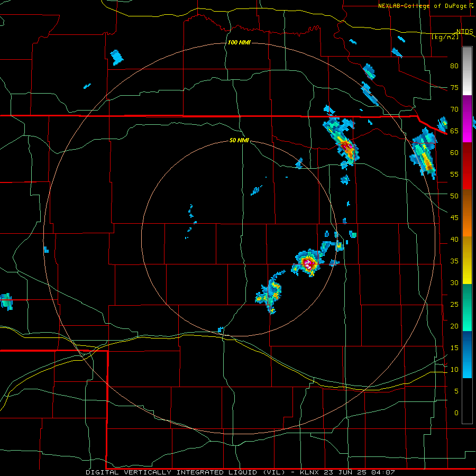The image size is (476, 476).
Task: Click the 10 value on the color scale
Action: 454,370
